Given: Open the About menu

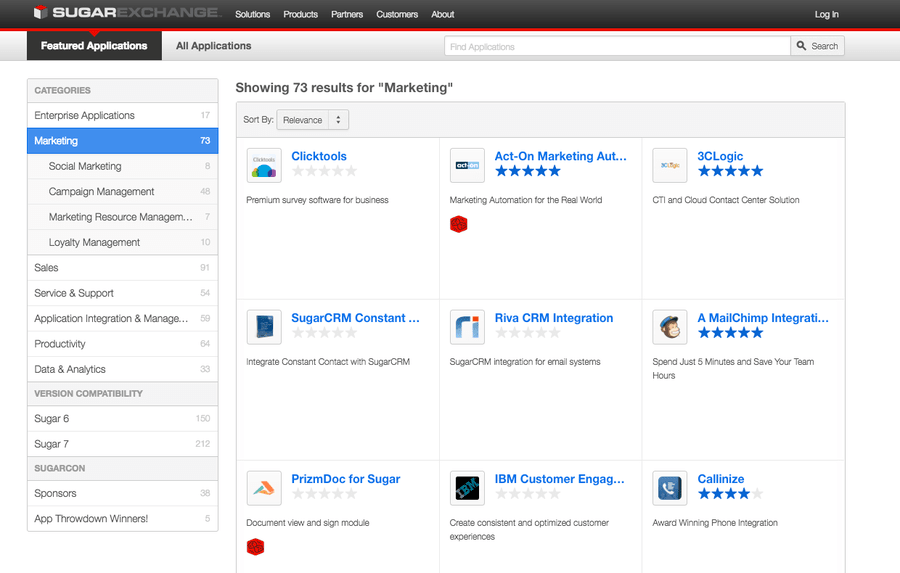Looking at the screenshot, I should (443, 14).
